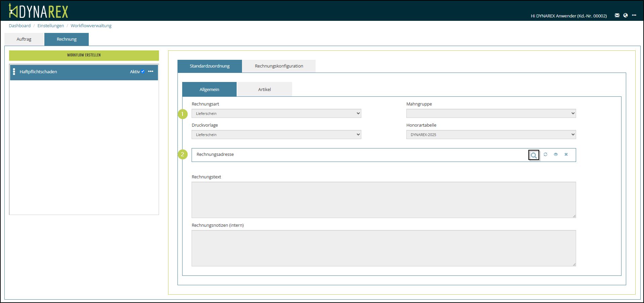Click the DYNAREX logo
This screenshot has width=644, height=303.
(38, 11)
